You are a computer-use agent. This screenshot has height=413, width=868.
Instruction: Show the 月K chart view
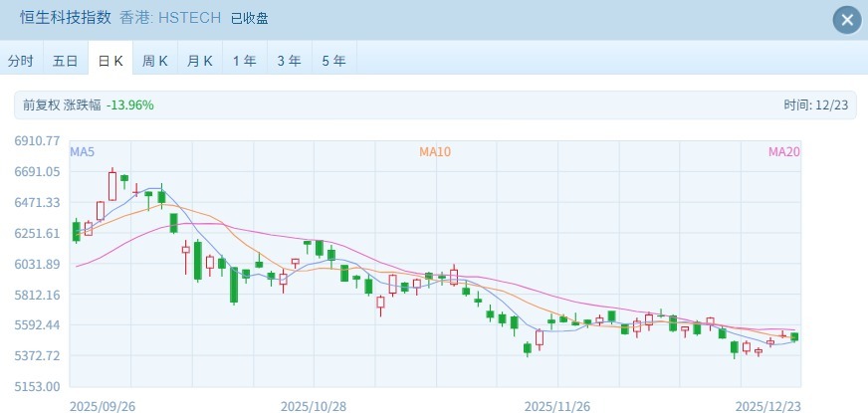pos(200,61)
